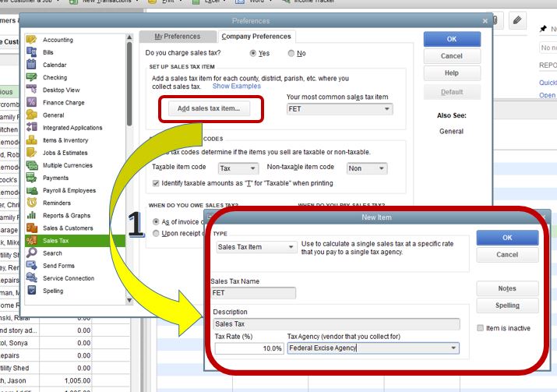Open Payroll & Employees icon
This screenshot has width=557, height=392.
tap(31, 190)
